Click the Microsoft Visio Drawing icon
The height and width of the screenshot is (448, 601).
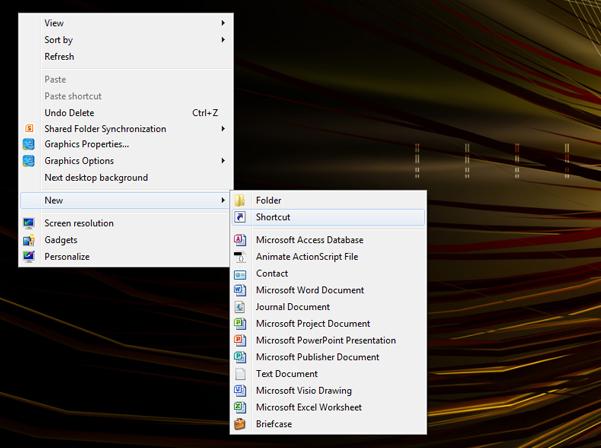[240, 391]
